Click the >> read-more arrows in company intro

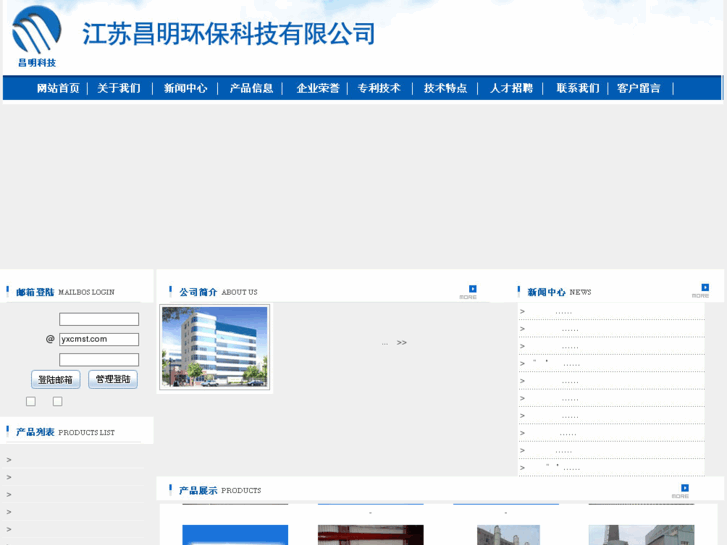(x=402, y=343)
